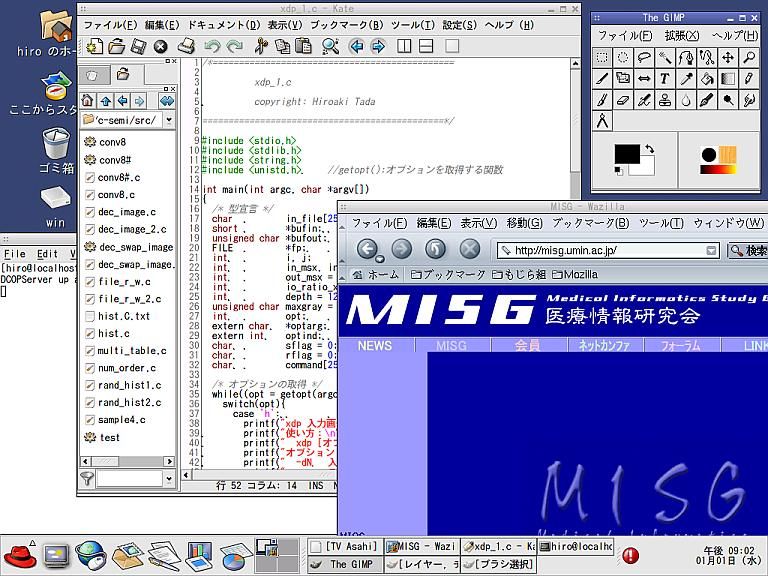Select file sample4.c in Kate list
The height and width of the screenshot is (576, 768).
click(x=116, y=420)
